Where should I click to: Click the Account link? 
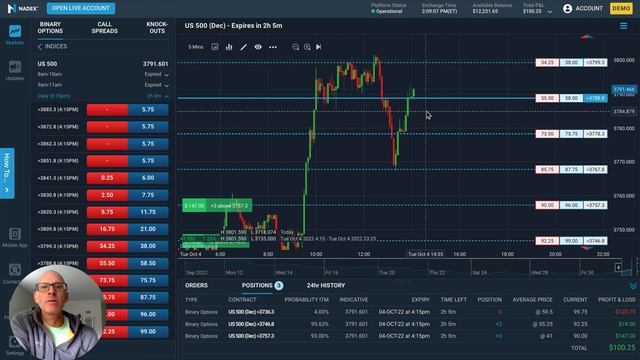(x=589, y=8)
